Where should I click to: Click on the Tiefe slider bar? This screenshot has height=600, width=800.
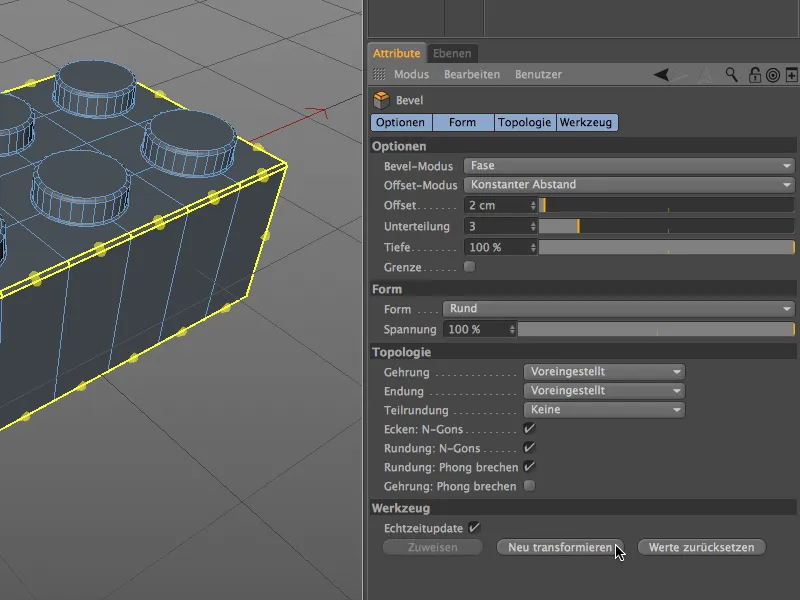click(667, 247)
